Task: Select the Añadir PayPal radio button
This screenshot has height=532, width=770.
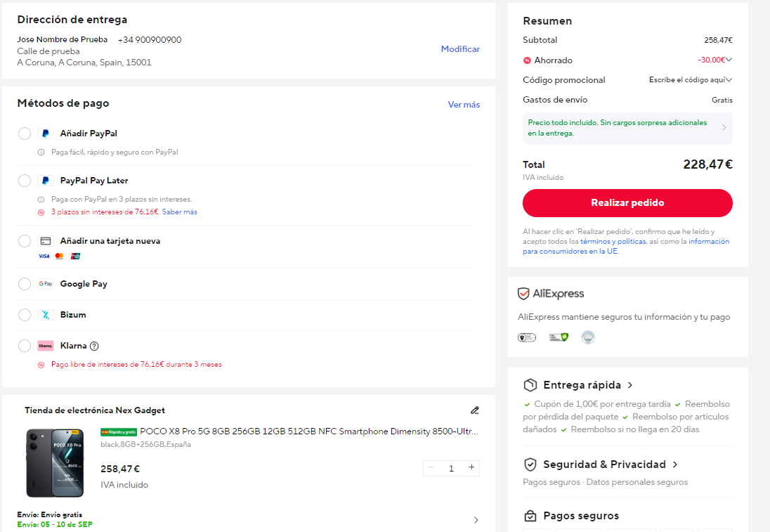Action: click(25, 134)
